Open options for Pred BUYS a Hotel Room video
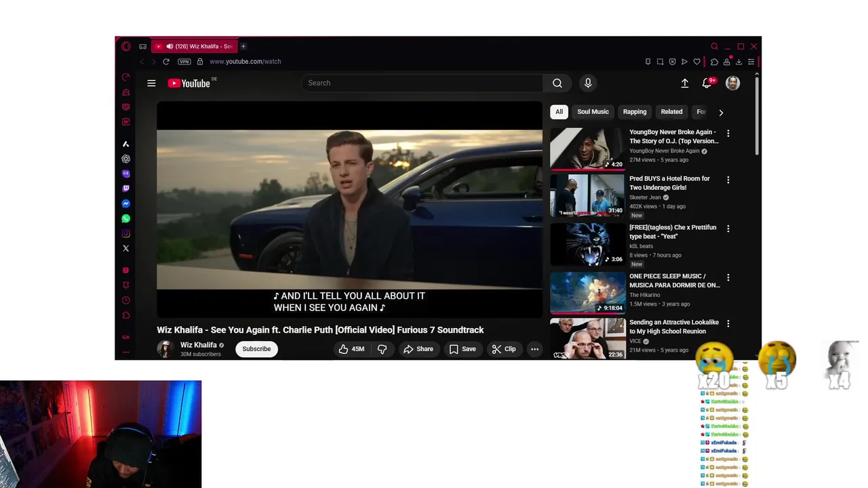Viewport: 868px width, 488px height. point(728,180)
